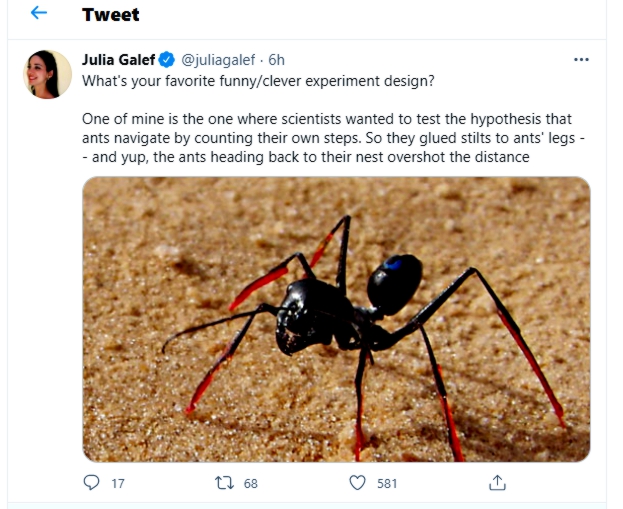Click the blue verified badge
Viewport: 623px width, 509px height.
(x=167, y=59)
